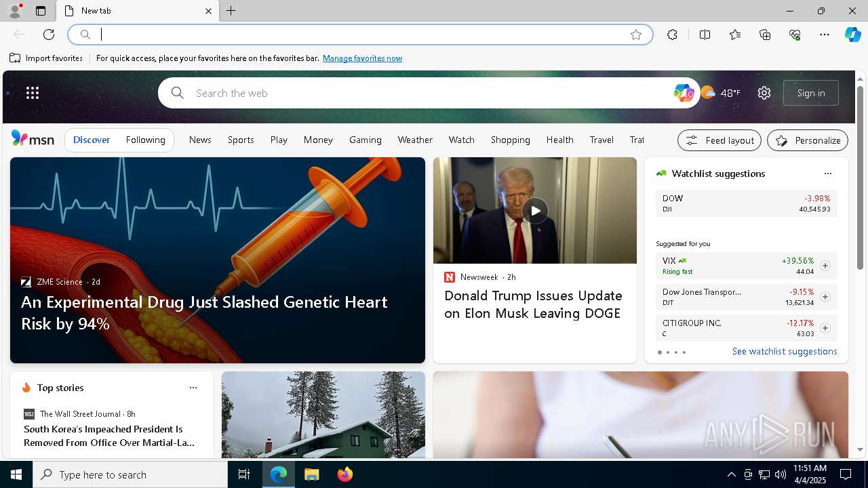
Task: Open South Korea's Impeached President story
Action: click(109, 436)
